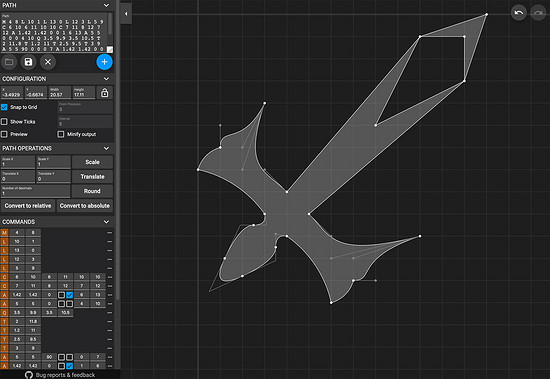This screenshot has width=550, height=379.
Task: Open GitHub bug reports & feedback link
Action: pyautogui.click(x=60, y=375)
